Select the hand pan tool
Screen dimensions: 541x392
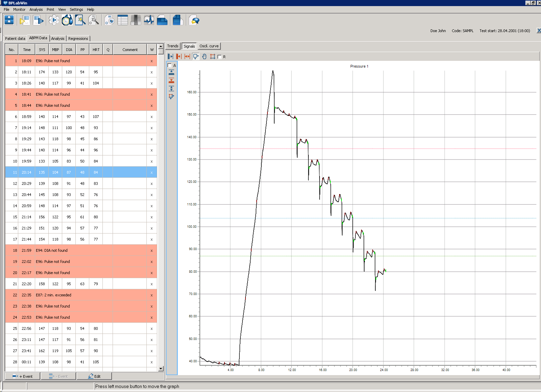[x=204, y=56]
